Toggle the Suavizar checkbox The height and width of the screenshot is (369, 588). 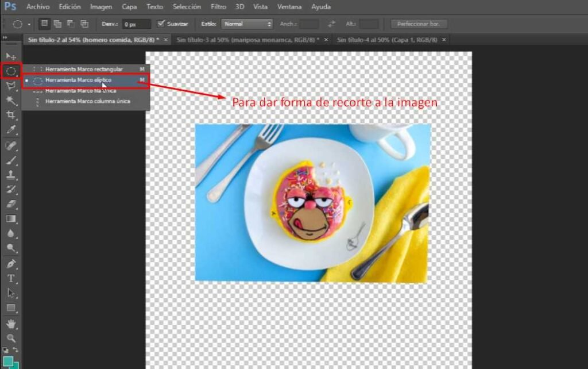(161, 24)
